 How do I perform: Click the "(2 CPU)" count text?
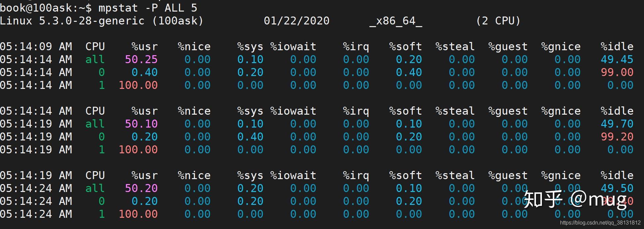pos(498,21)
